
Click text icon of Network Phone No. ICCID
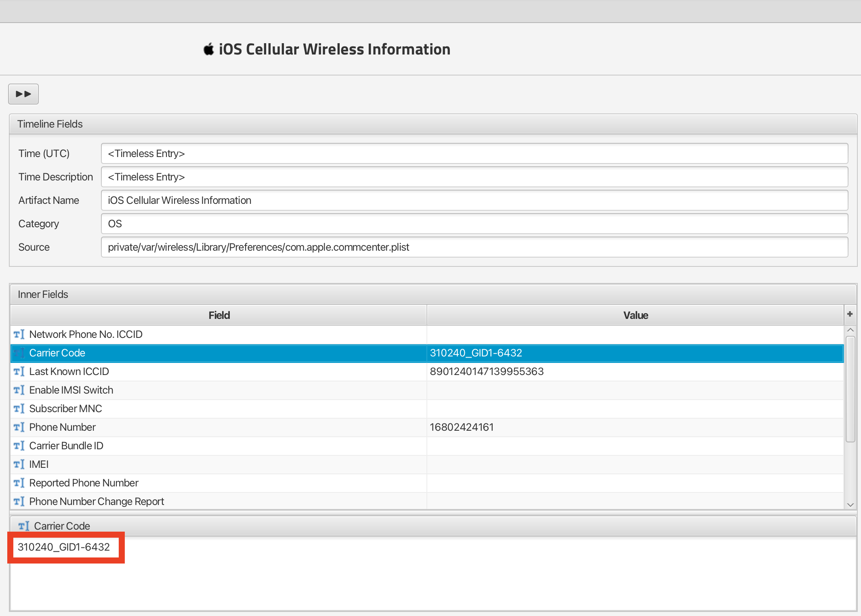pyautogui.click(x=19, y=334)
